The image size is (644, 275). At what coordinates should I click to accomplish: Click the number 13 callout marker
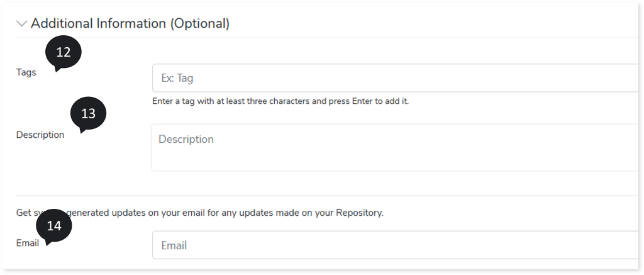(x=88, y=114)
